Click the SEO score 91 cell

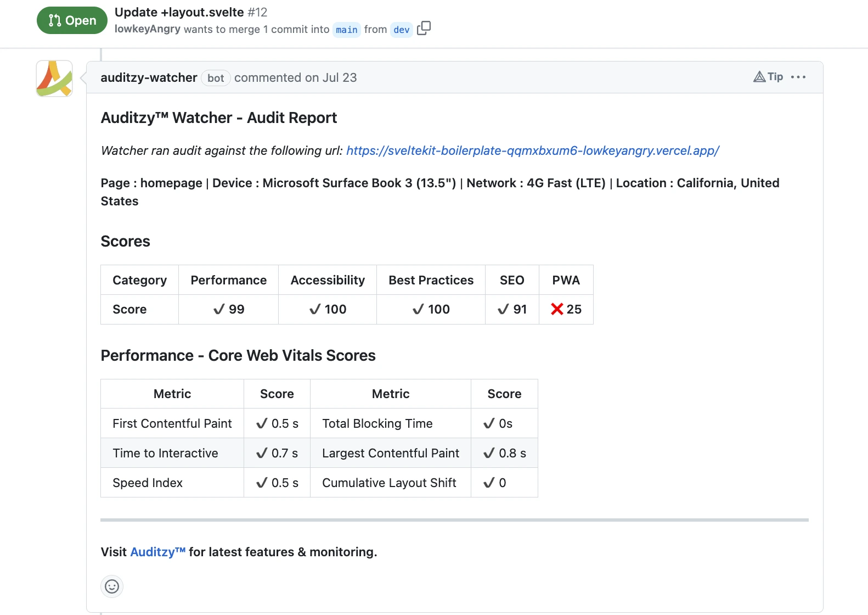tap(512, 309)
